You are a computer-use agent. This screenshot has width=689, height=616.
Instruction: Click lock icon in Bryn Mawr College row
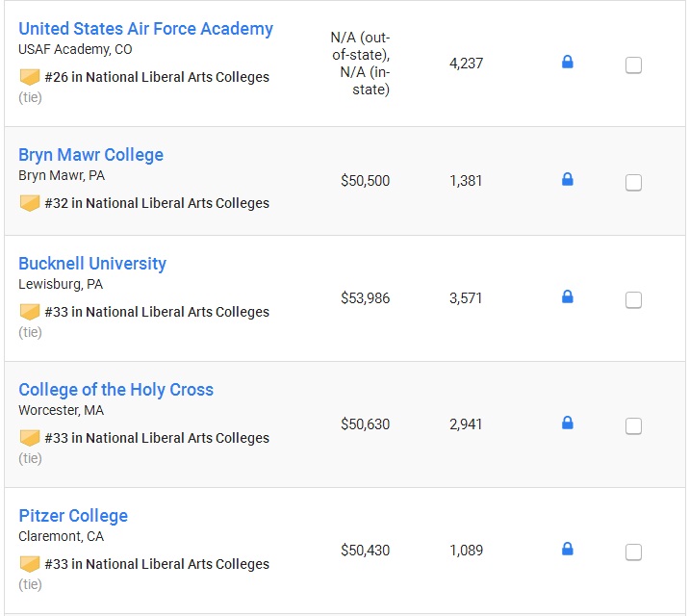(568, 179)
